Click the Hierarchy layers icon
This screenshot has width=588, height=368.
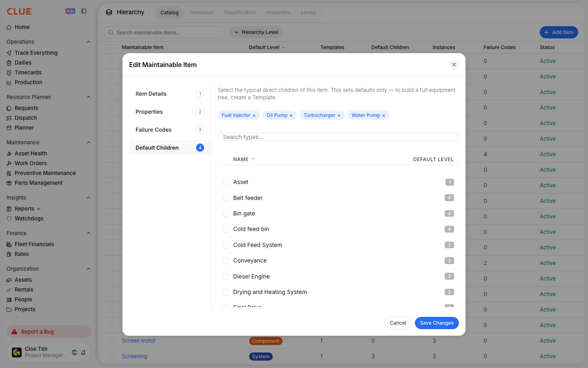[x=109, y=12]
